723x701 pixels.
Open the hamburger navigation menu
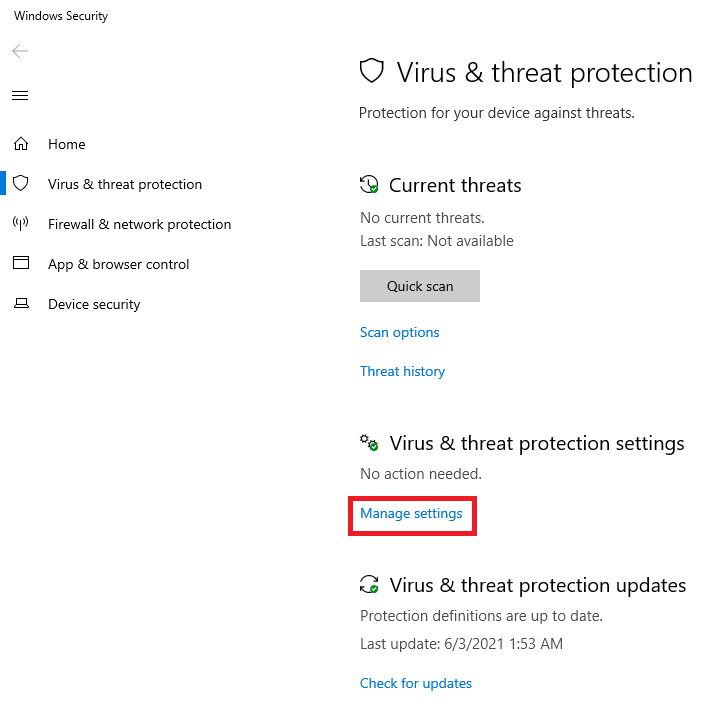point(20,96)
